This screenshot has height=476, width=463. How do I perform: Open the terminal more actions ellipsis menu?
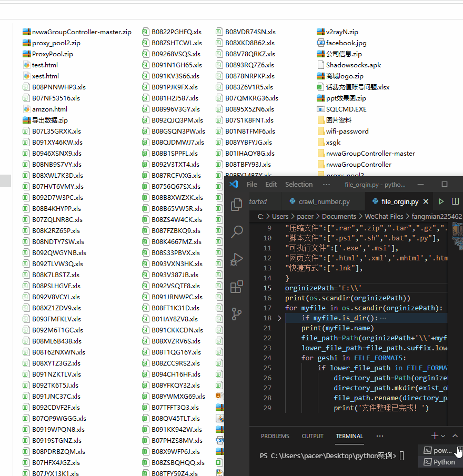coord(380,436)
